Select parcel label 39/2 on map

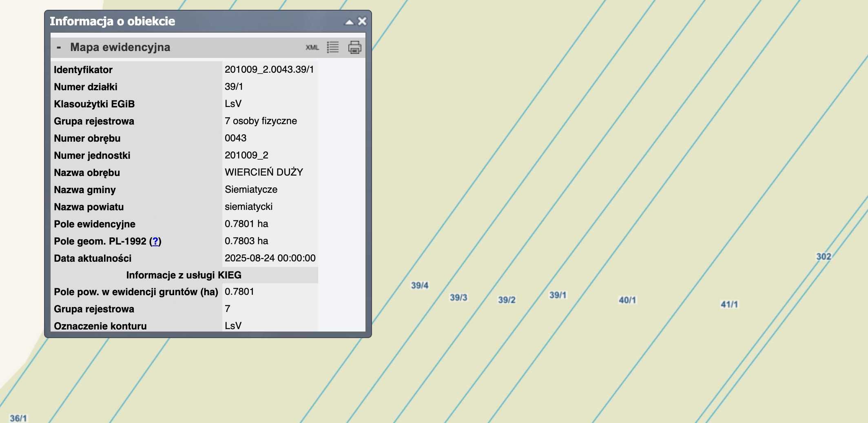pos(507,300)
